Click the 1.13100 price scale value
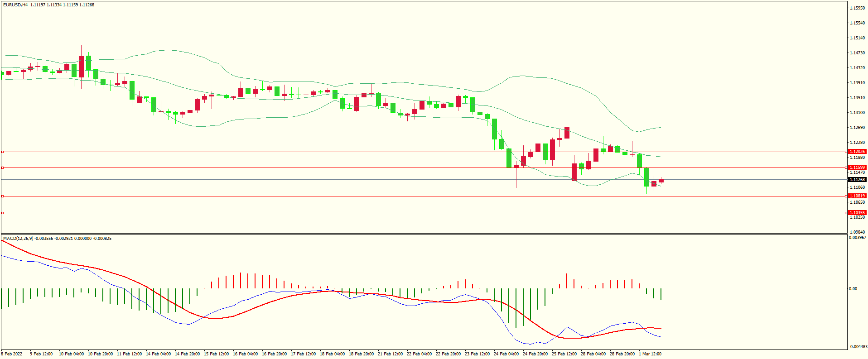Screen dimensions: 868x359 pyautogui.click(x=858, y=113)
